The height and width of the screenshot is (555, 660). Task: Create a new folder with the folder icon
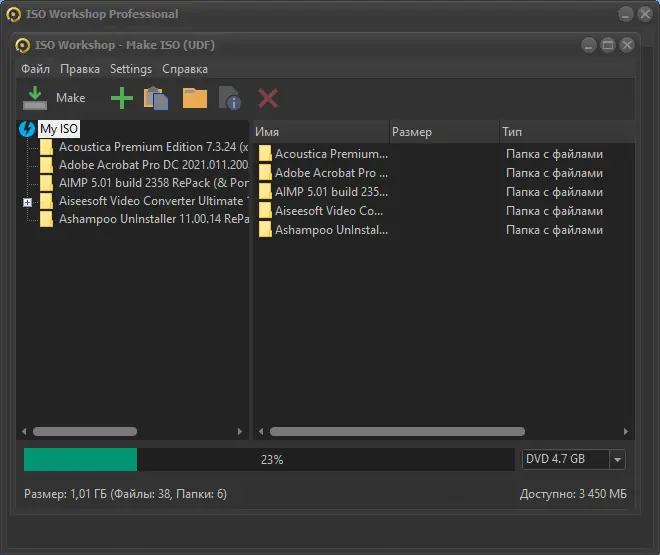(194, 98)
